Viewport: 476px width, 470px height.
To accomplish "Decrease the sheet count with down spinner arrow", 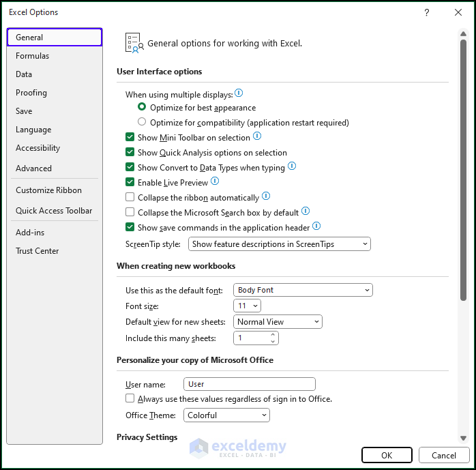I will pos(273,341).
